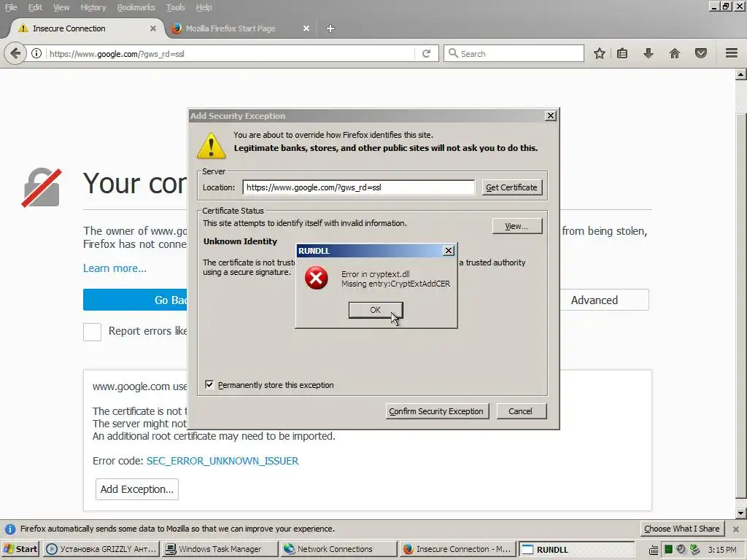Screen dimensions: 747x560
Task: Click the Go Back blue button
Action: coord(136,300)
